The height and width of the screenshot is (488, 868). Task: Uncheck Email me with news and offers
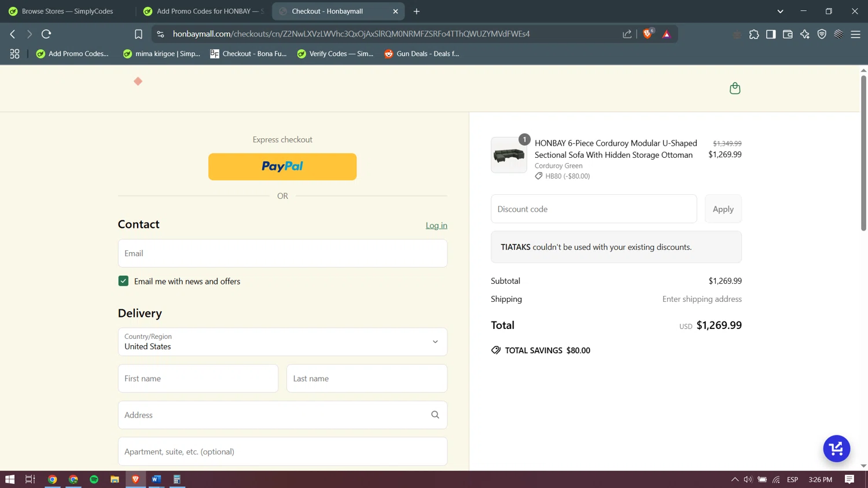123,281
